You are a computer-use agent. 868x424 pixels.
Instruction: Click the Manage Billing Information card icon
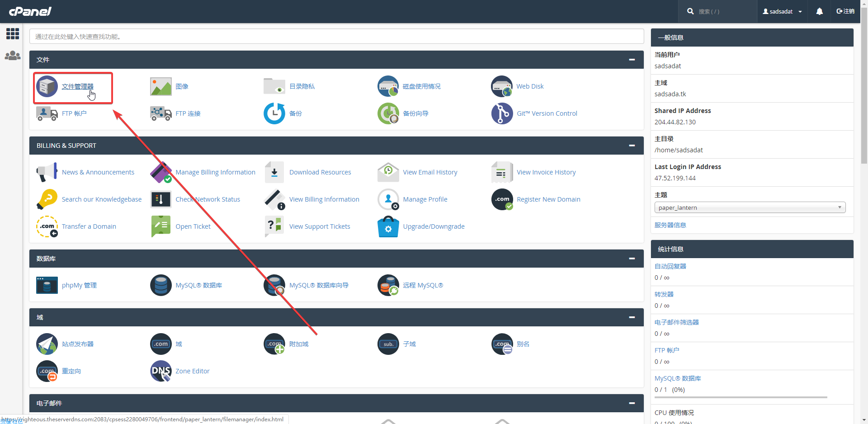161,172
